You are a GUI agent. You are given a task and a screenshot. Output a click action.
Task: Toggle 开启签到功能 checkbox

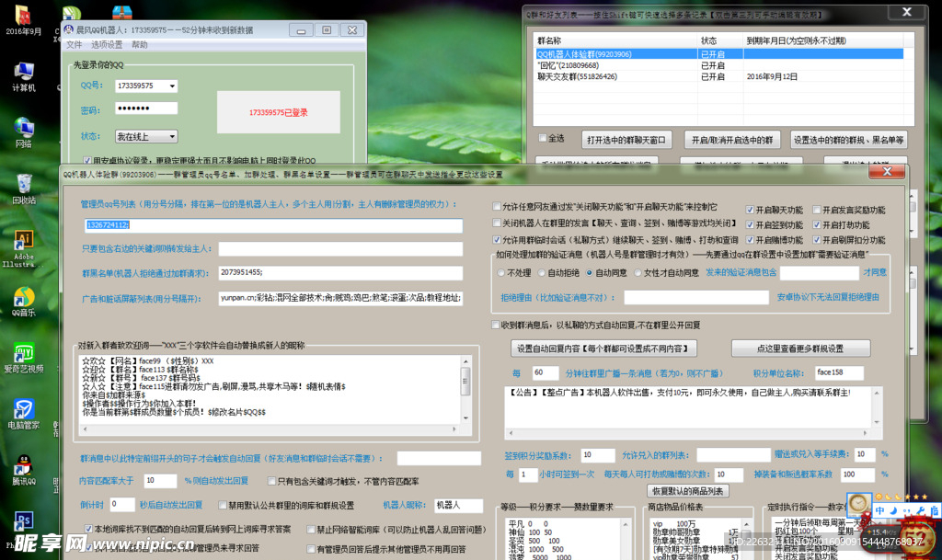[x=750, y=224]
